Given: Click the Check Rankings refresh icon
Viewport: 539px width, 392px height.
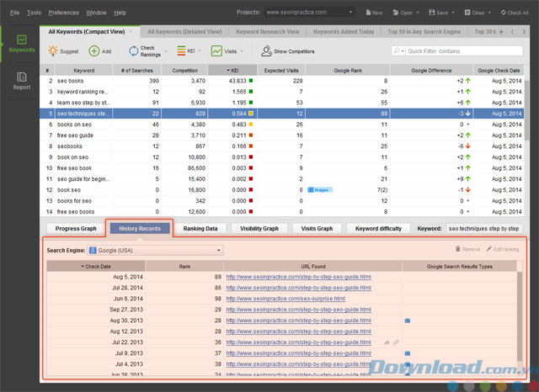Looking at the screenshot, I should pyautogui.click(x=133, y=51).
